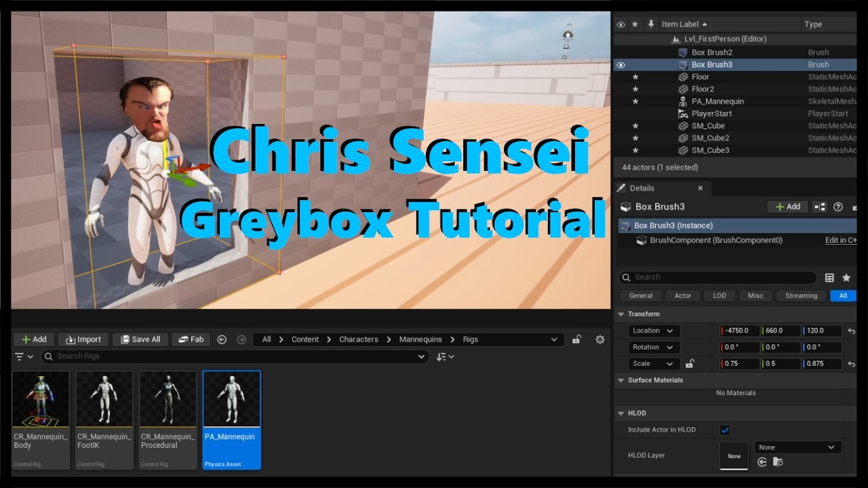Open the Rotation type dropdown
Screen dimensions: 868x488
coord(654,347)
